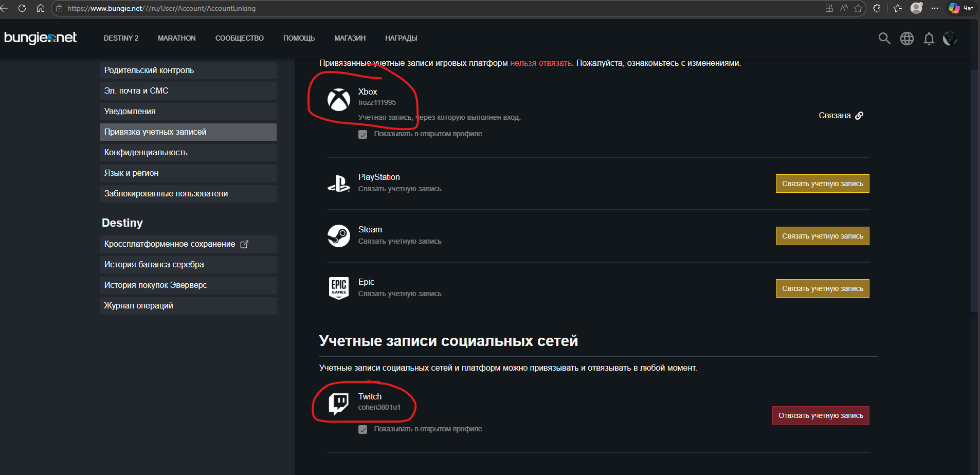The image size is (980, 475).
Task: Toggle Xbox show in public profile checkbox
Action: pos(363,134)
